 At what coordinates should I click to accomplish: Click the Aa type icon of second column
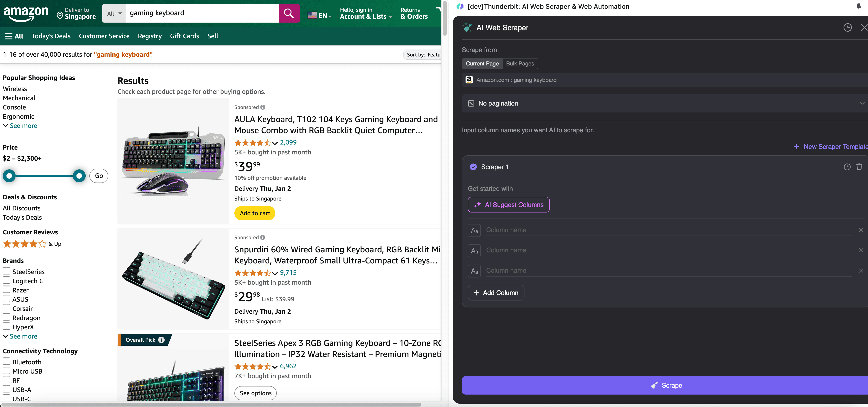point(474,251)
